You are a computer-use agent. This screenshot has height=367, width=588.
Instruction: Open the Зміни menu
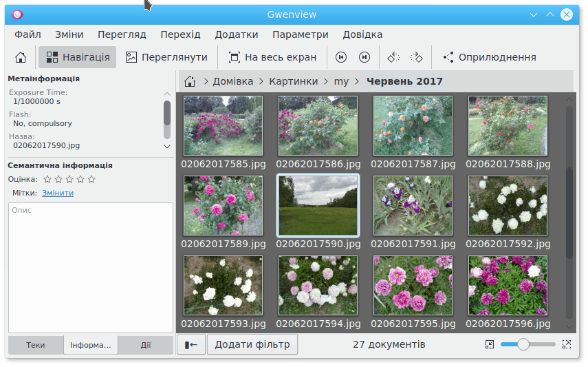69,34
